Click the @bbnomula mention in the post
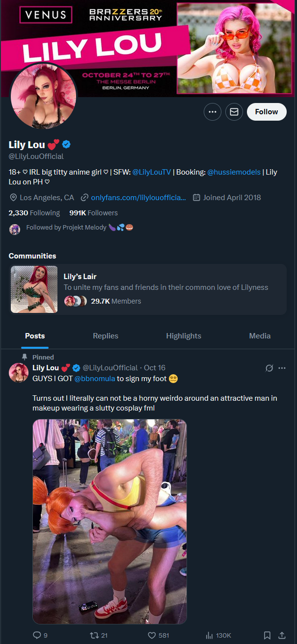The width and height of the screenshot is (297, 644). 95,379
